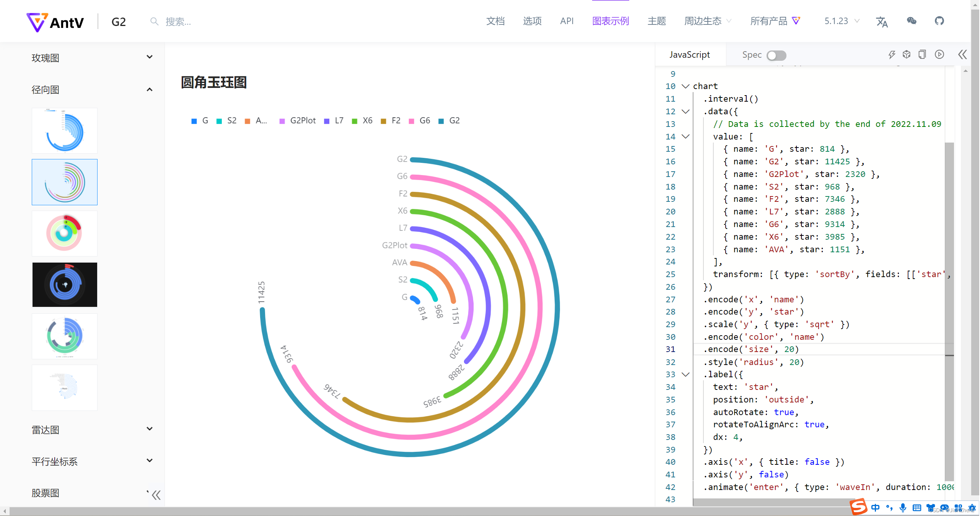Fold code at line 33 .label
Image resolution: width=980 pixels, height=516 pixels.
686,375
